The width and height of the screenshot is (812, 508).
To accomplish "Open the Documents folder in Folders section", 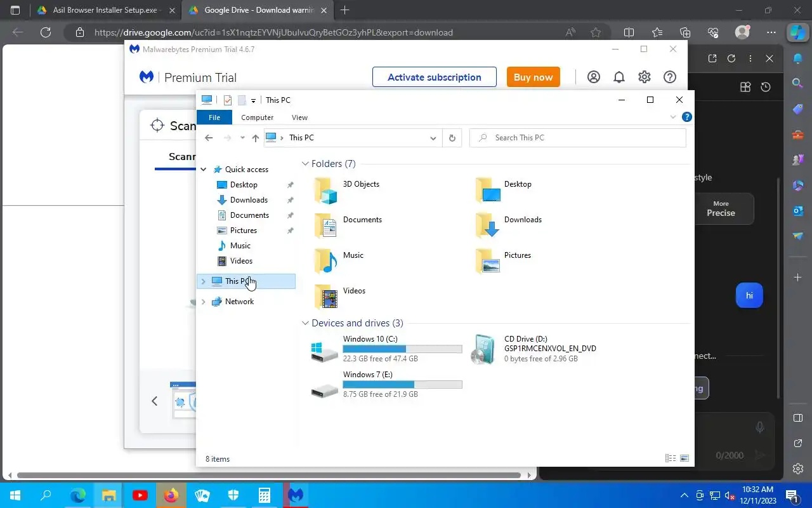I will [x=348, y=226].
